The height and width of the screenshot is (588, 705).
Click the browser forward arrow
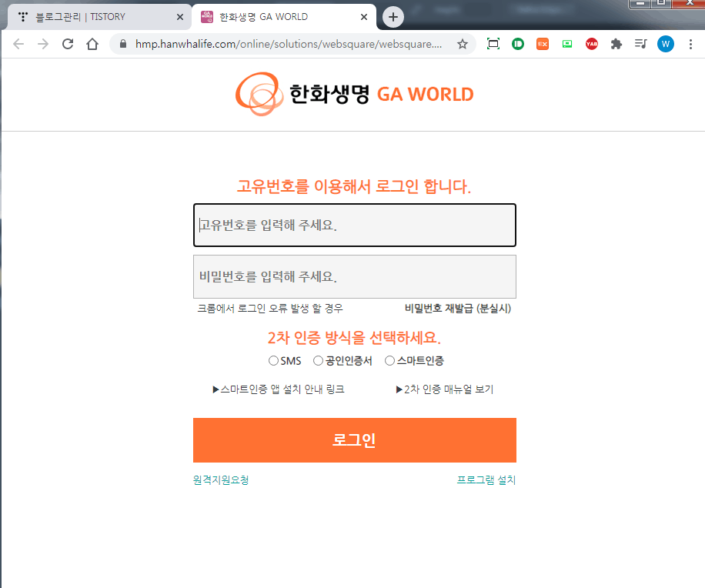(x=43, y=44)
